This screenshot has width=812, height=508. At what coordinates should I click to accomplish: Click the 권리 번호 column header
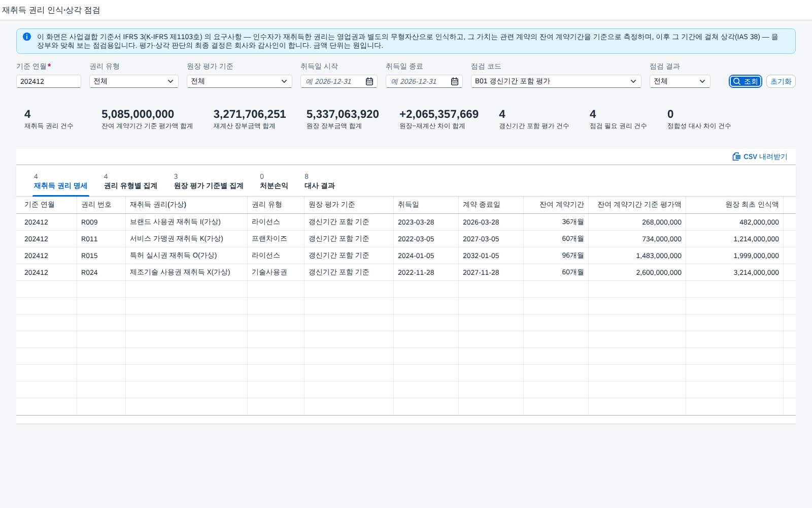click(x=101, y=205)
